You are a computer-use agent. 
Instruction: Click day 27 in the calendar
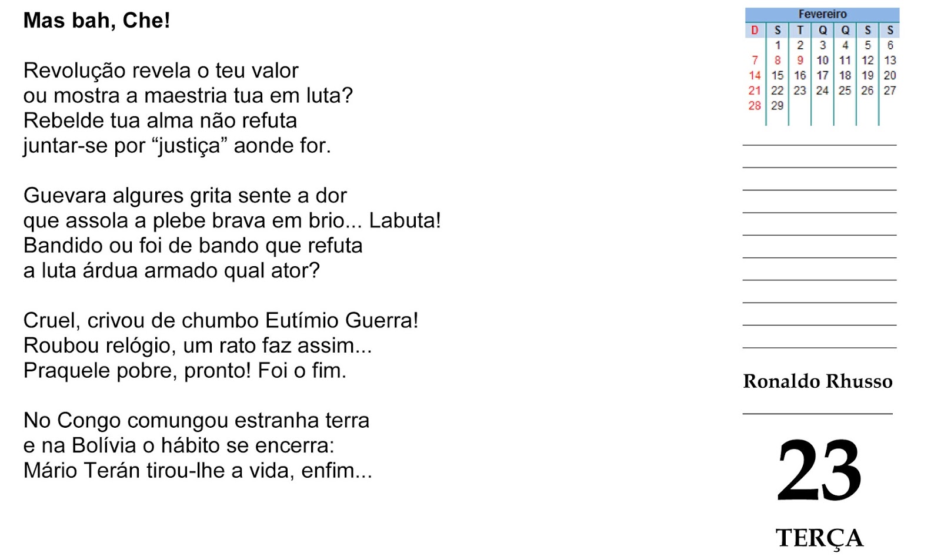890,90
